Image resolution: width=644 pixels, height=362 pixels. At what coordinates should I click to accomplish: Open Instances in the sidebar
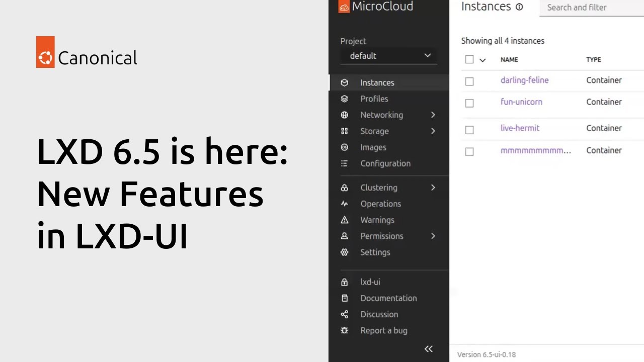click(x=389, y=82)
